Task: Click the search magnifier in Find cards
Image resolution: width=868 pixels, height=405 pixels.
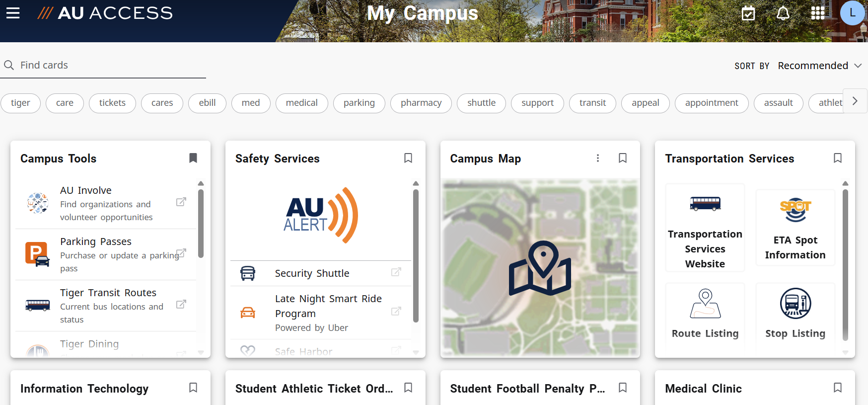Action: 9,65
